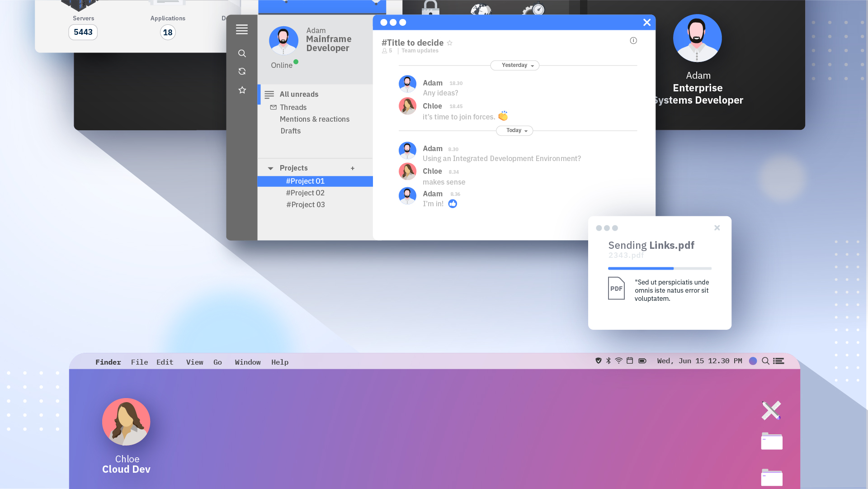Open the hamburger menu in chat sidebar

coord(242,29)
